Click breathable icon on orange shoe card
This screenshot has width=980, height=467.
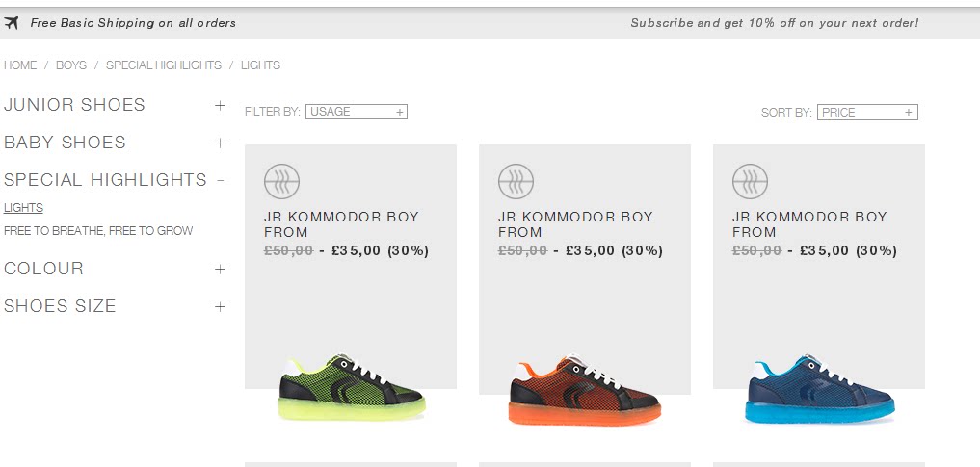pos(516,181)
